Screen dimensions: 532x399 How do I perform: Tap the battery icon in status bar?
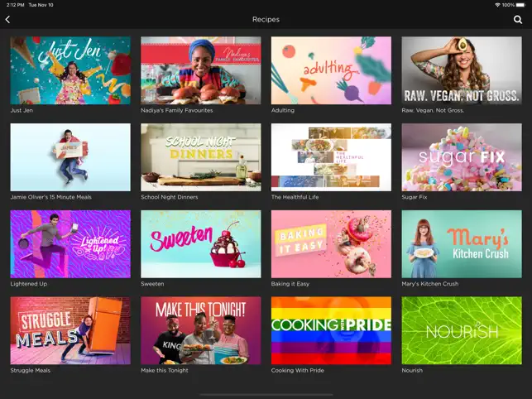click(520, 5)
